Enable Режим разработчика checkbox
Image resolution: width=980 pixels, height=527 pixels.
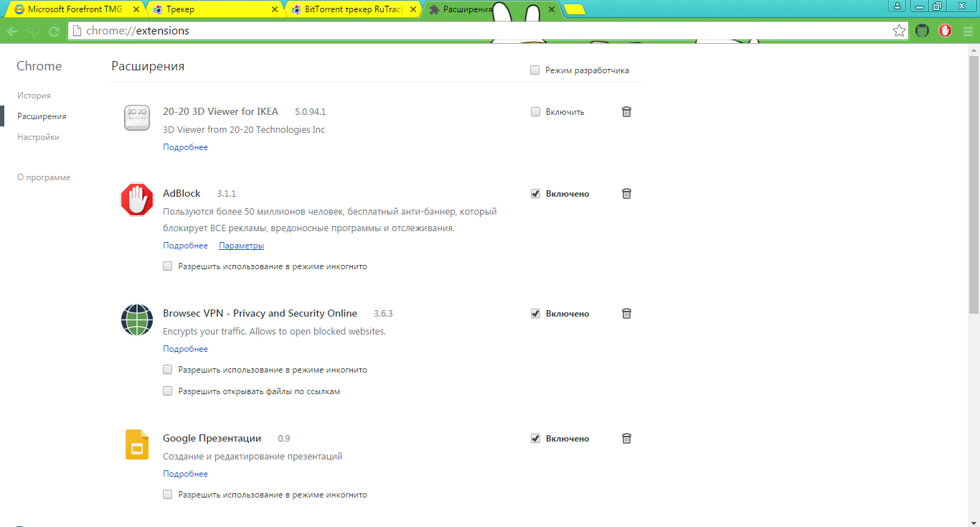(x=534, y=70)
